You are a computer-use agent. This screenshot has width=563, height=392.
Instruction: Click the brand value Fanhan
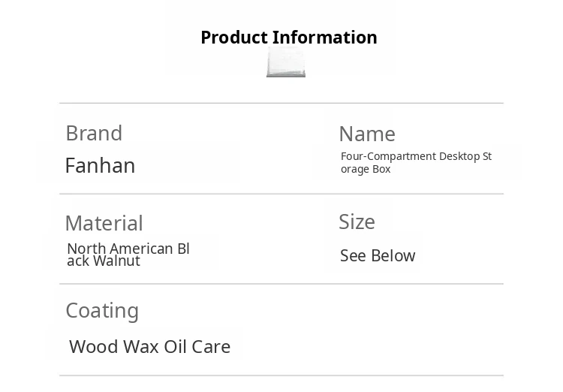tap(100, 165)
